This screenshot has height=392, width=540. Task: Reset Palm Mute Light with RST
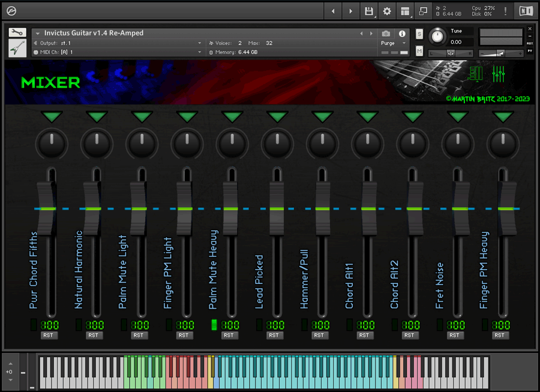click(139, 335)
